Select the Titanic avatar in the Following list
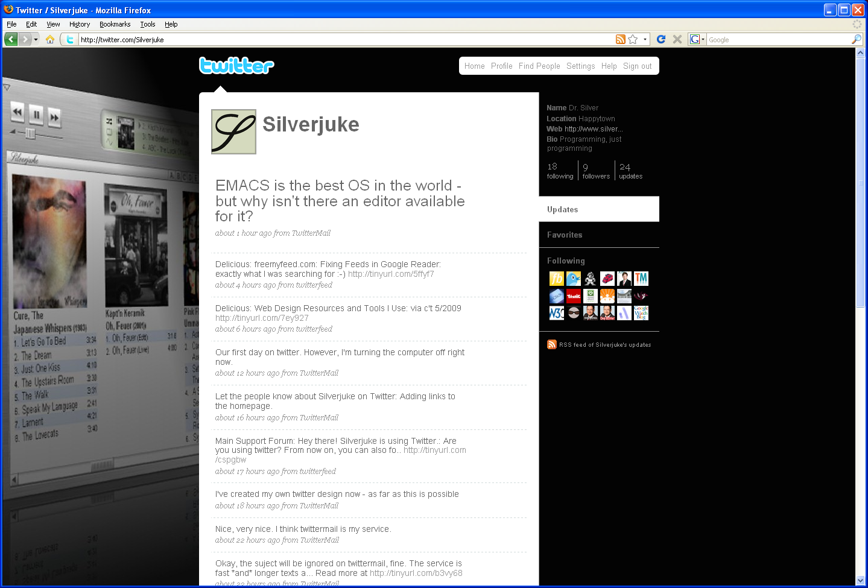868x588 pixels. click(x=573, y=296)
